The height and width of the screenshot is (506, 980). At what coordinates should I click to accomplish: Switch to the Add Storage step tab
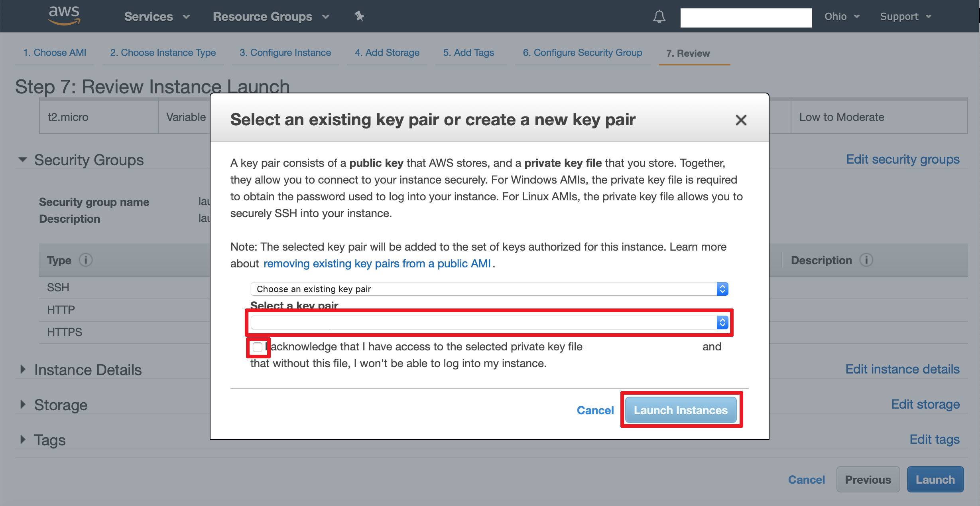pos(387,53)
